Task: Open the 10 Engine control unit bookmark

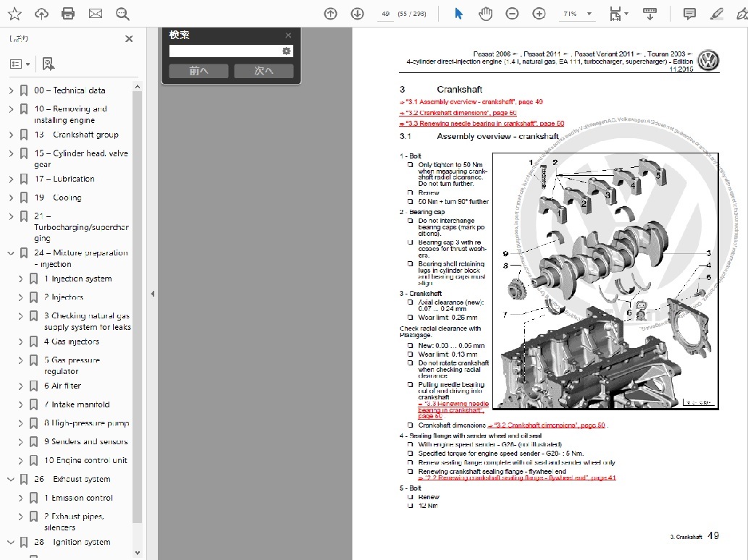Action: pyautogui.click(x=85, y=460)
